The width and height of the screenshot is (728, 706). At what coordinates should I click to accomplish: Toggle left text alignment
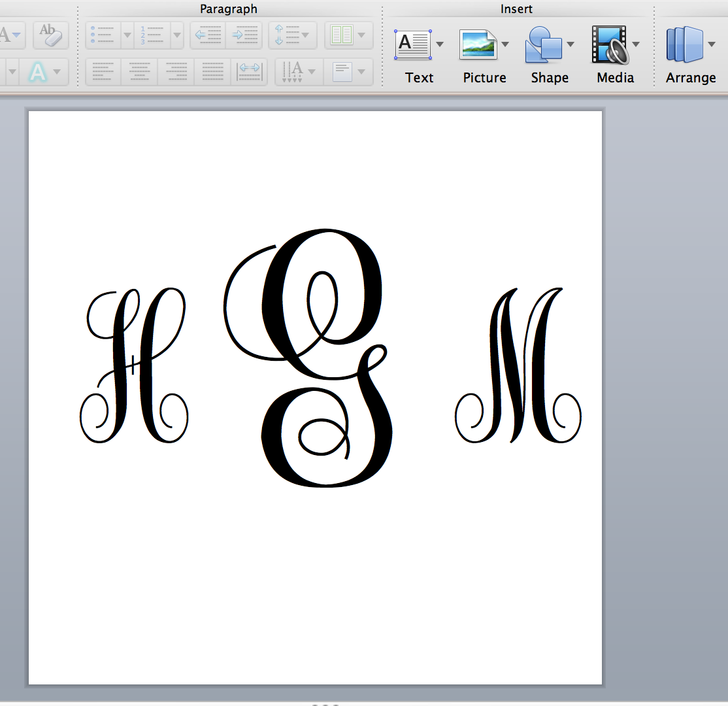[x=103, y=72]
